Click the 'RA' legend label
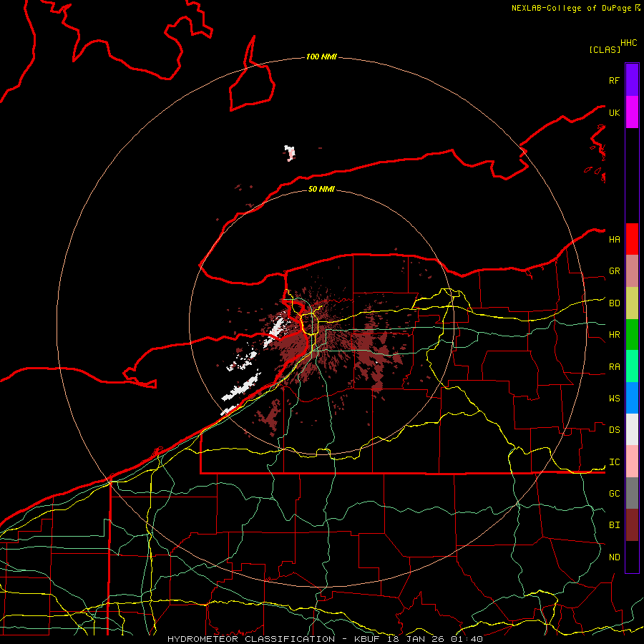The height and width of the screenshot is (644, 644). 614,367
